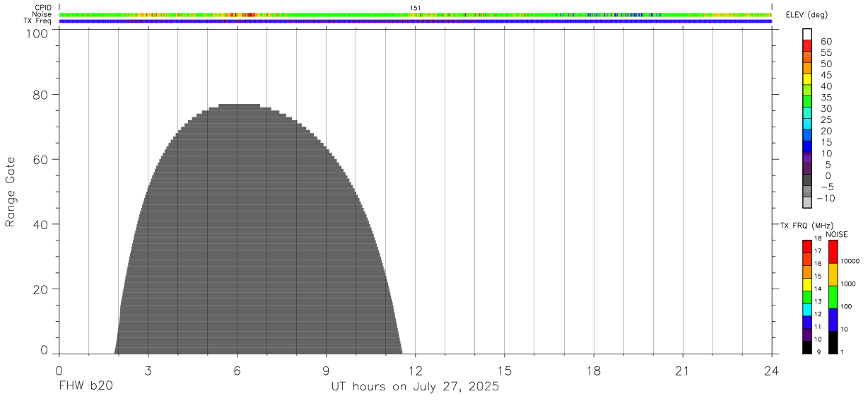Click the FHW b20 radar label
Image resolution: width=868 pixels, height=401 pixels.
pos(86,387)
